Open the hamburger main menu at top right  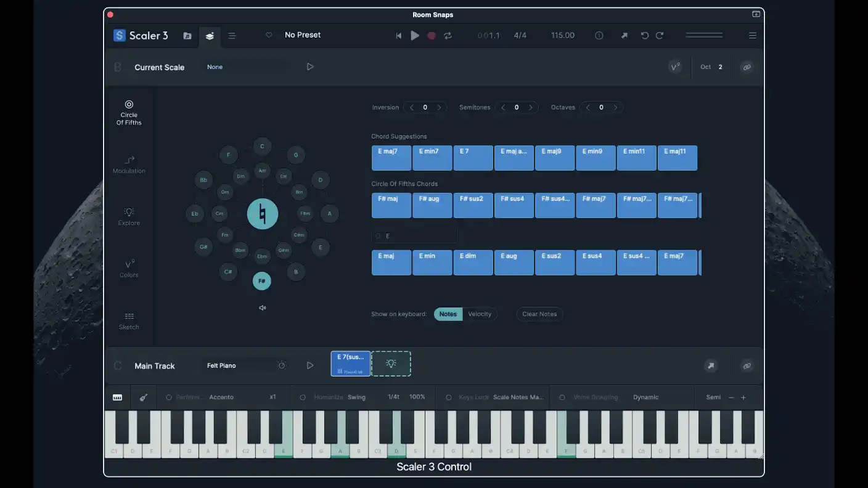[753, 36]
